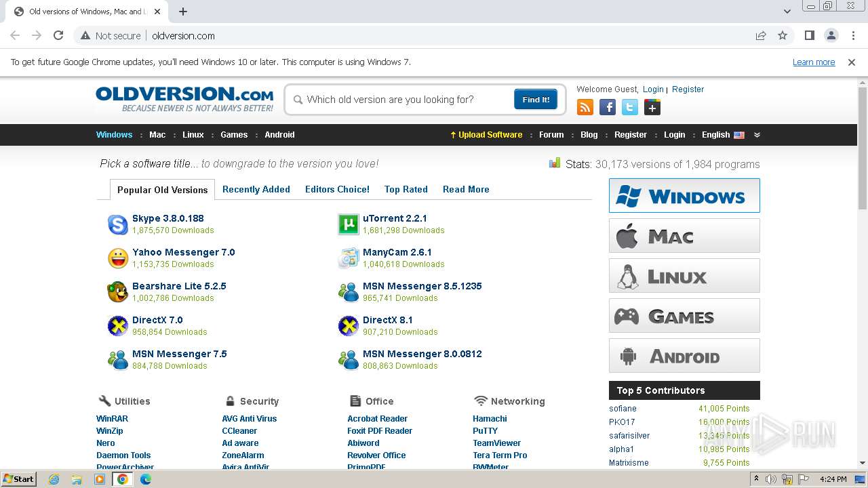Click the Bearshare Lite bear icon
This screenshot has height=488, width=868.
pos(118,292)
